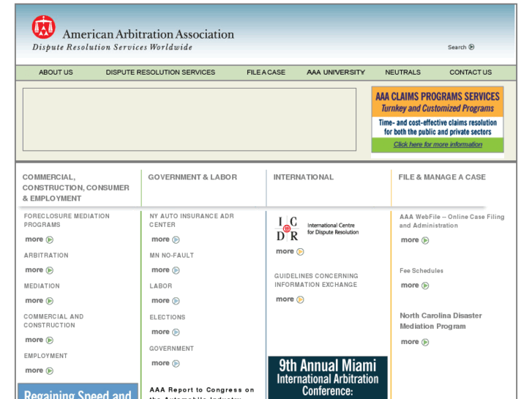Open the Mediation heading link

coord(42,286)
